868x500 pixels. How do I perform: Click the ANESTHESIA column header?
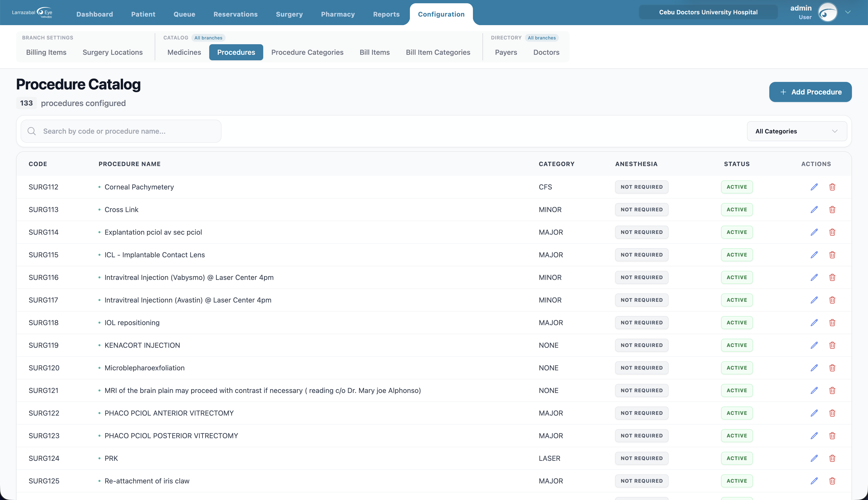pos(636,164)
